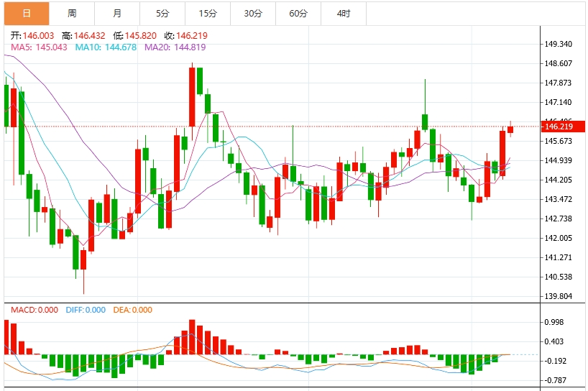Click the DIFF: 0.000 label
Screen dimensions: 588x391
[x=86, y=310]
